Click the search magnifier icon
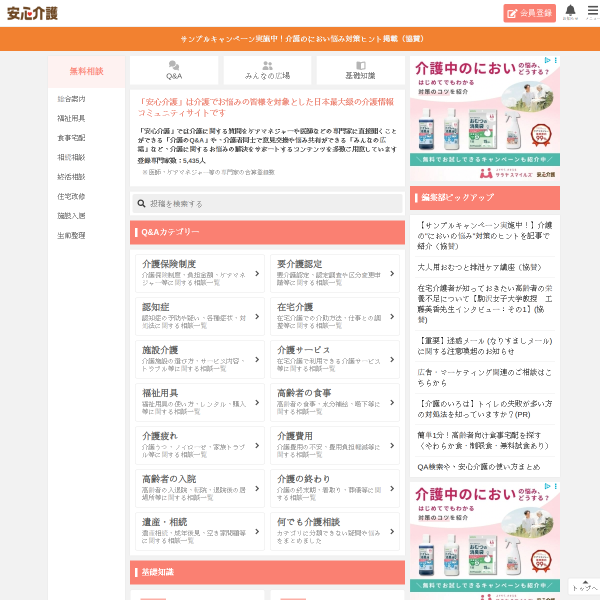The width and height of the screenshot is (600, 600). click(141, 204)
